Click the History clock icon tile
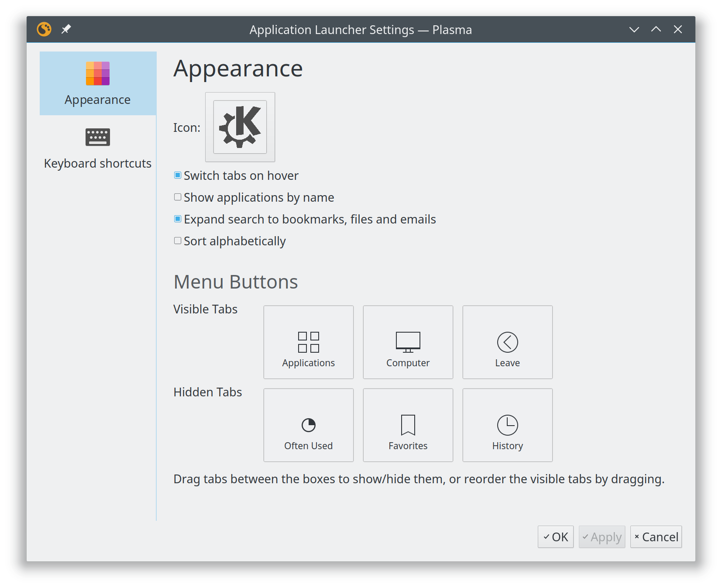This screenshot has width=722, height=588. (x=507, y=424)
